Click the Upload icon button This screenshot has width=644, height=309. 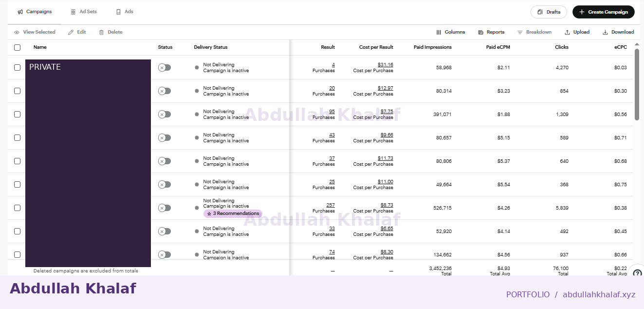(x=577, y=32)
